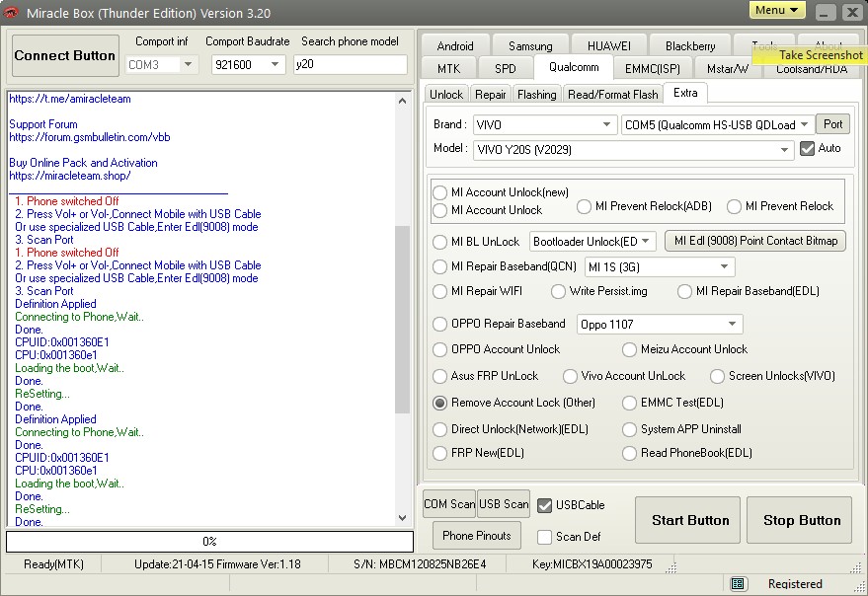Open the yellow Menu dropdown
The width and height of the screenshot is (868, 596).
[777, 10]
